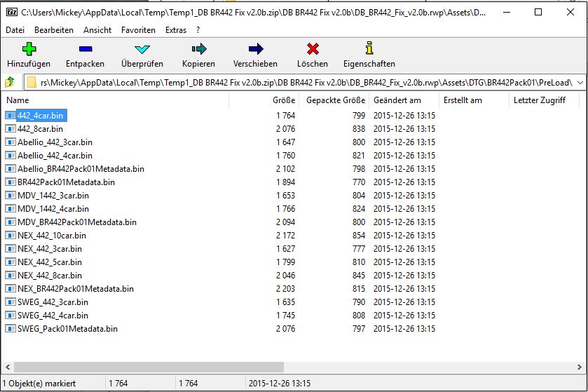This screenshot has width=588, height=392.
Task: Select file NEX_442_3car.bin
Action: tap(50, 249)
